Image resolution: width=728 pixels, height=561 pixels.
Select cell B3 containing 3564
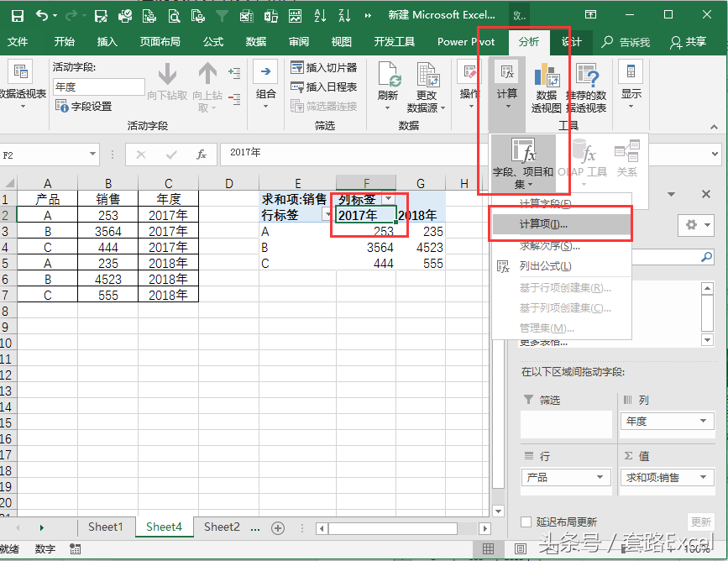[107, 231]
